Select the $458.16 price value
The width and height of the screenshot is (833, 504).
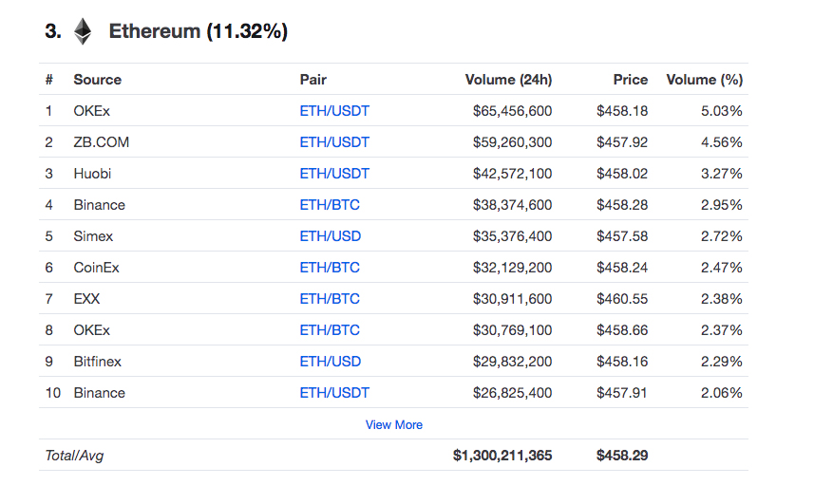[x=622, y=362]
